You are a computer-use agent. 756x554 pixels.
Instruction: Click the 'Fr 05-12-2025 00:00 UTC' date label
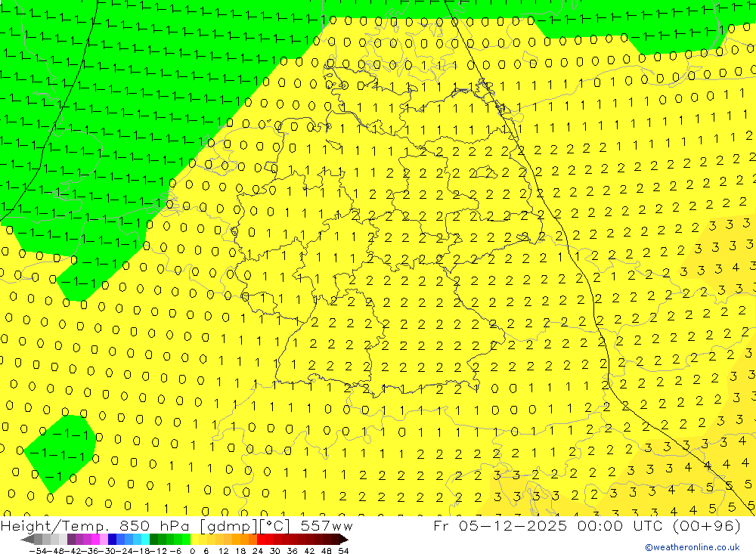pyautogui.click(x=548, y=525)
